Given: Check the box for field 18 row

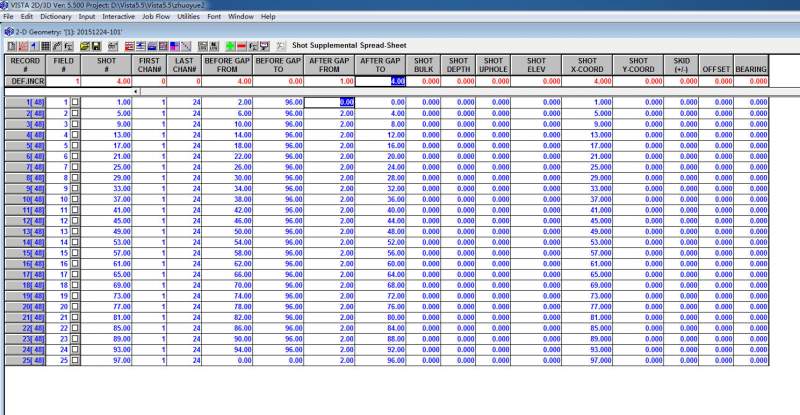Looking at the screenshot, I should (75, 285).
